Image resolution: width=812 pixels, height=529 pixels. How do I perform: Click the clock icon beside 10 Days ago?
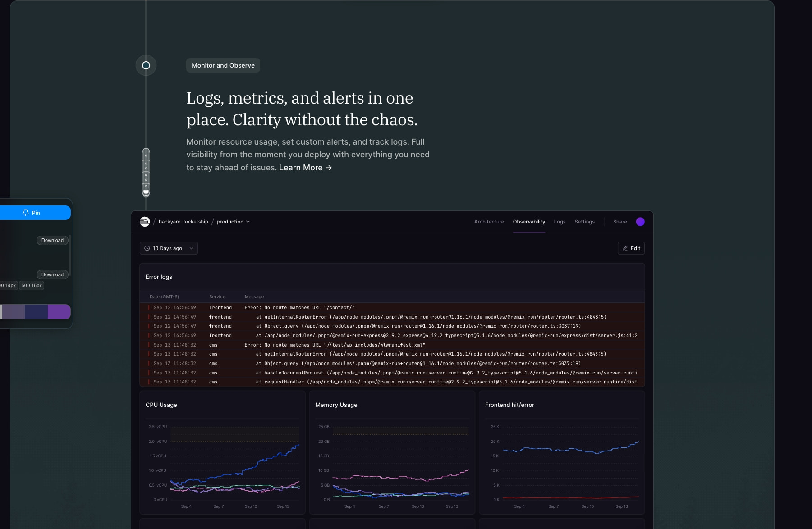pyautogui.click(x=147, y=248)
